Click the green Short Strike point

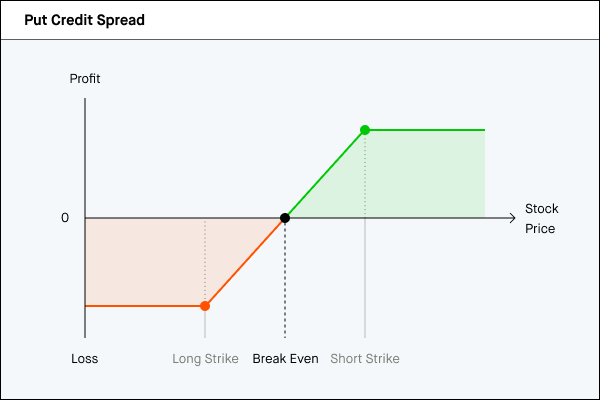click(x=365, y=130)
